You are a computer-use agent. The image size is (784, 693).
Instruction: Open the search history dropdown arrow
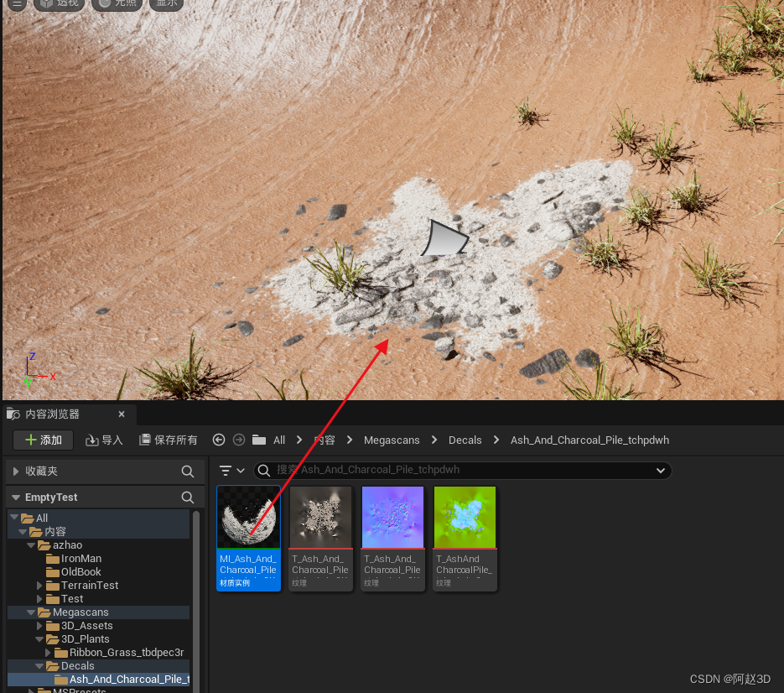tap(661, 471)
